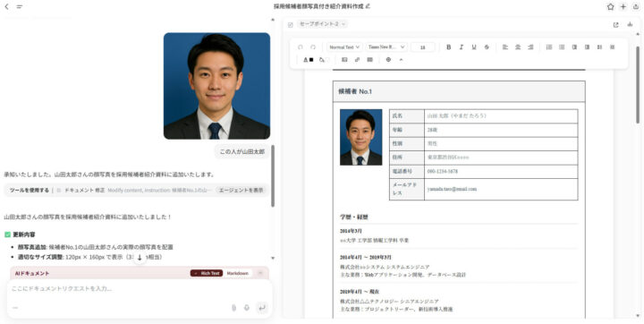Align text to the right

(530, 47)
